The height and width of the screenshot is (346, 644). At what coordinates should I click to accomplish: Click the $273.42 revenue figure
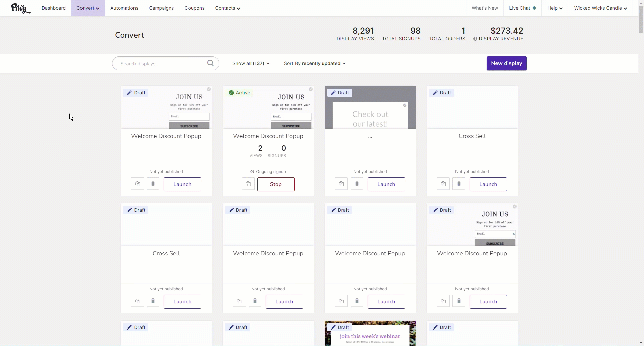[x=507, y=31]
